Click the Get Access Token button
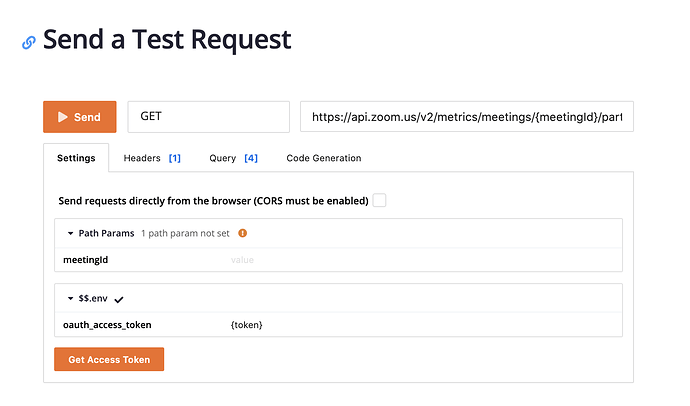Image resolution: width=690 pixels, height=406 pixels. coord(109,359)
